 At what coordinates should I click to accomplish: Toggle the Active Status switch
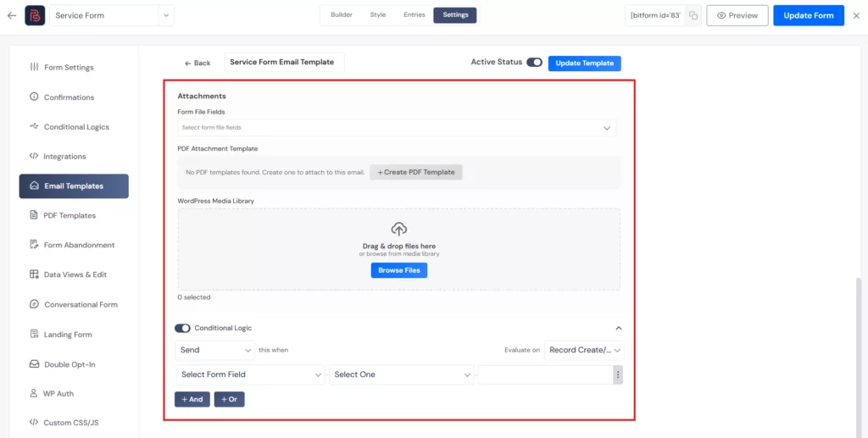coord(534,63)
